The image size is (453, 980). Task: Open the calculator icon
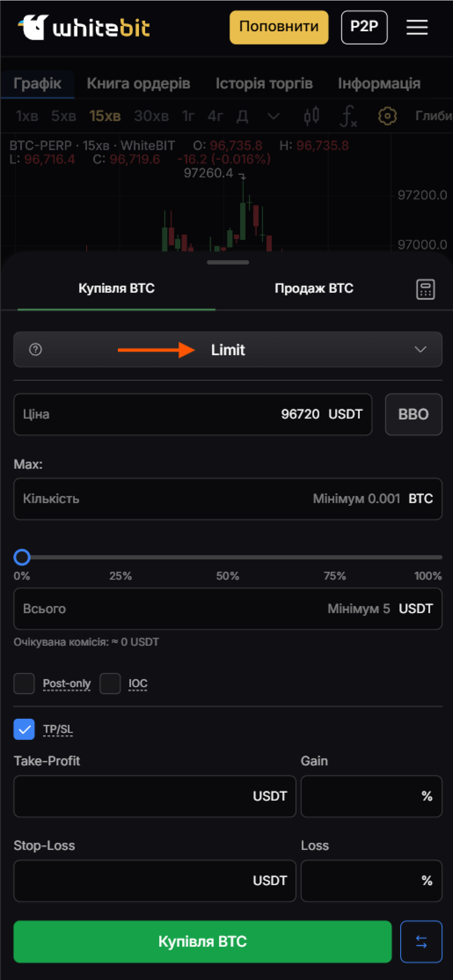[425, 290]
